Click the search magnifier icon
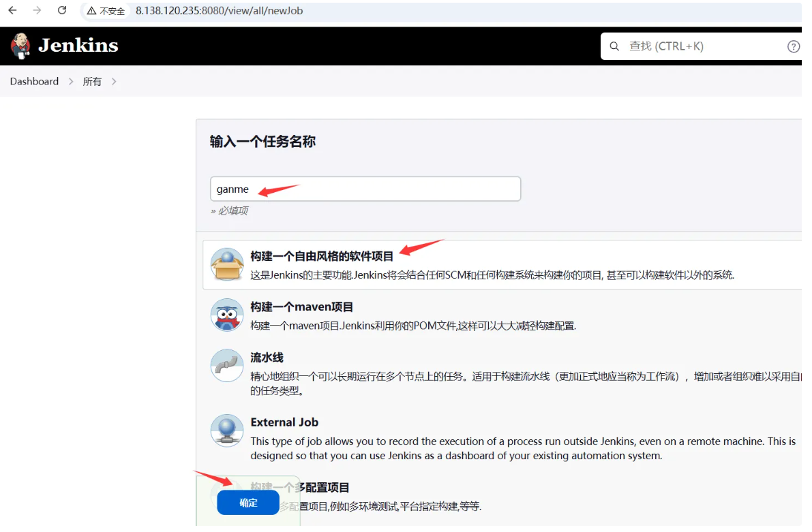The width and height of the screenshot is (812, 532). [x=614, y=46]
